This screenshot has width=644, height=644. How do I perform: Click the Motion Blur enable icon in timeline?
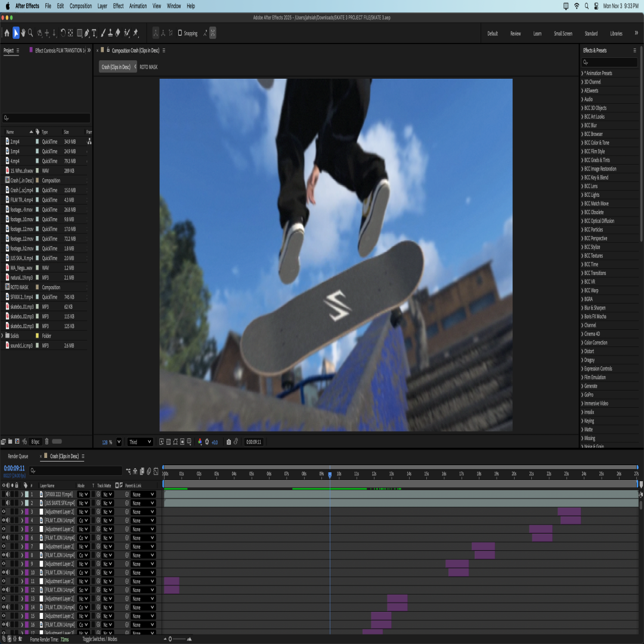click(148, 472)
